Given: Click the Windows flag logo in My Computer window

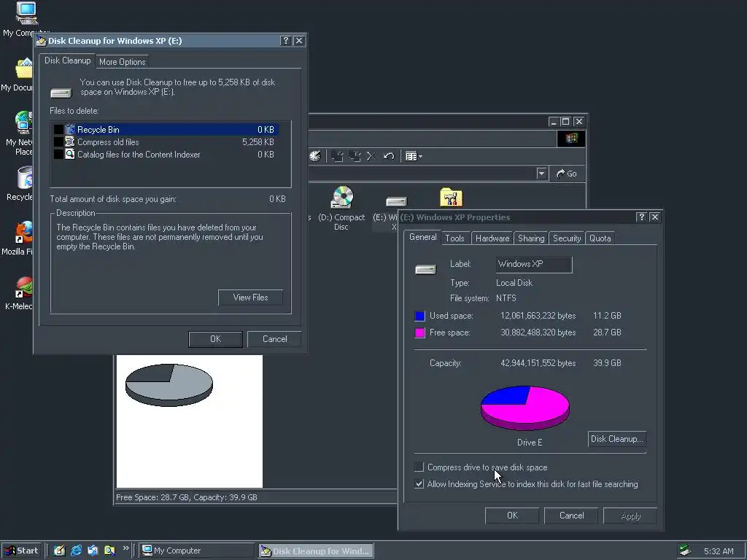Looking at the screenshot, I should coord(571,139).
